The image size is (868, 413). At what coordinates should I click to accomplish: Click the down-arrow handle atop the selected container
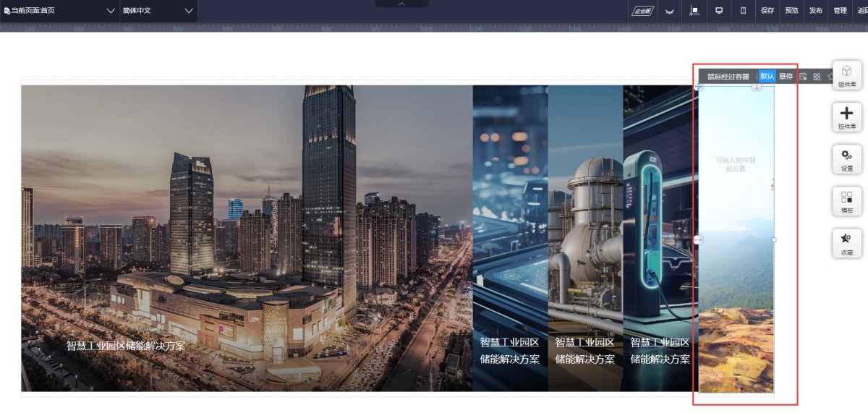coord(756,87)
